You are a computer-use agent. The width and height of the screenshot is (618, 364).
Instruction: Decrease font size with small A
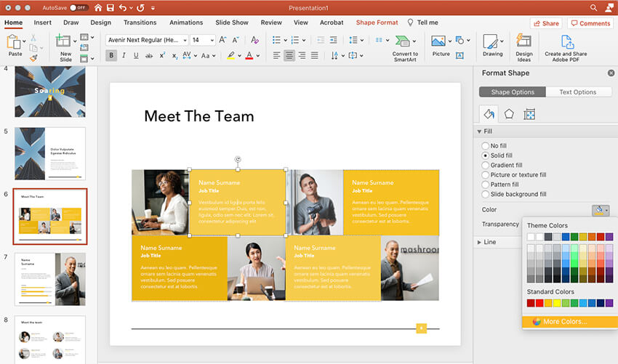(236, 40)
